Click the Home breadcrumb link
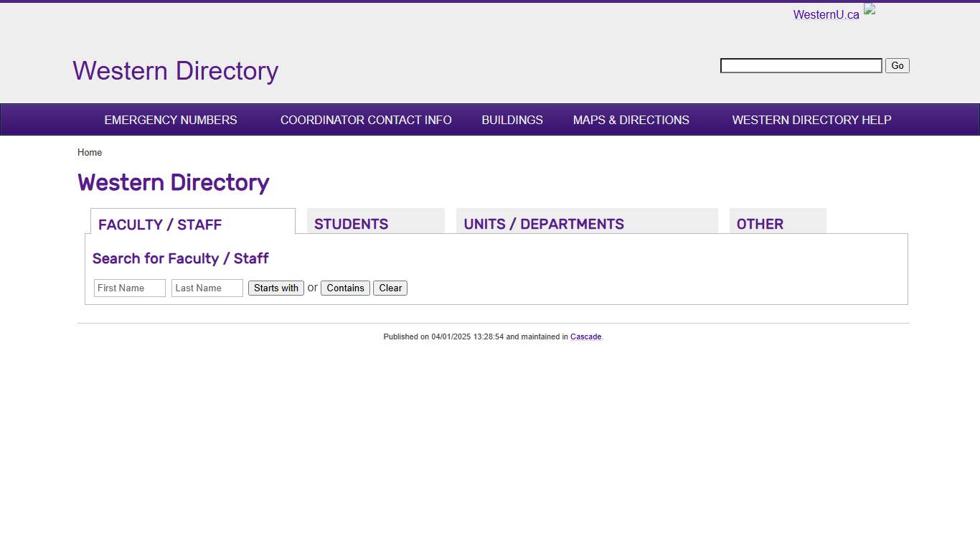 [x=90, y=152]
